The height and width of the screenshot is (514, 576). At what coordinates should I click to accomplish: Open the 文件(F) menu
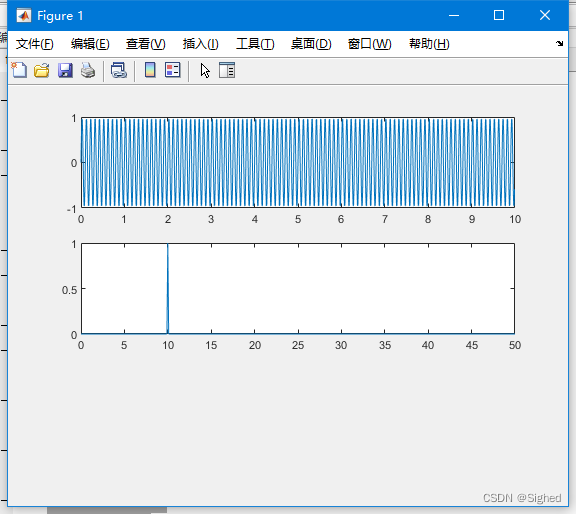(x=35, y=44)
